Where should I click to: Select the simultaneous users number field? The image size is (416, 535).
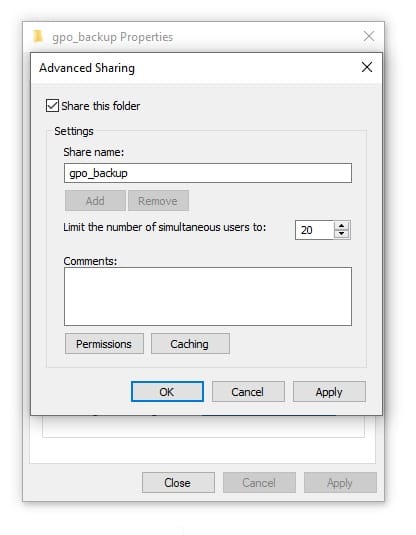click(x=314, y=230)
